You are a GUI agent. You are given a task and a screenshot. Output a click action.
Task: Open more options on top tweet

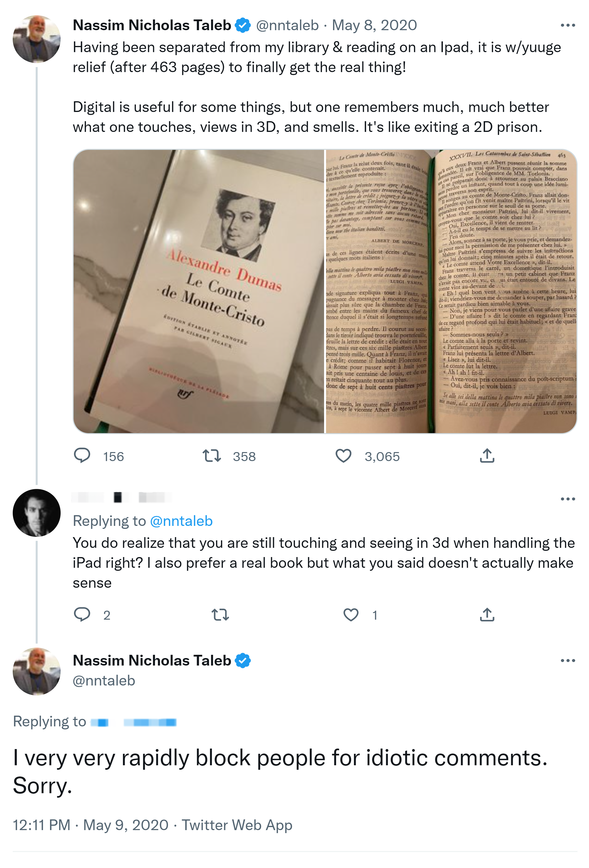pyautogui.click(x=567, y=25)
